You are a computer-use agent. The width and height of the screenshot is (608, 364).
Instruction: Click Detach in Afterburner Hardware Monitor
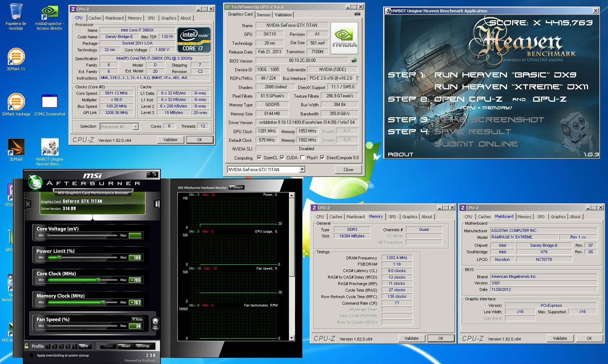[236, 187]
